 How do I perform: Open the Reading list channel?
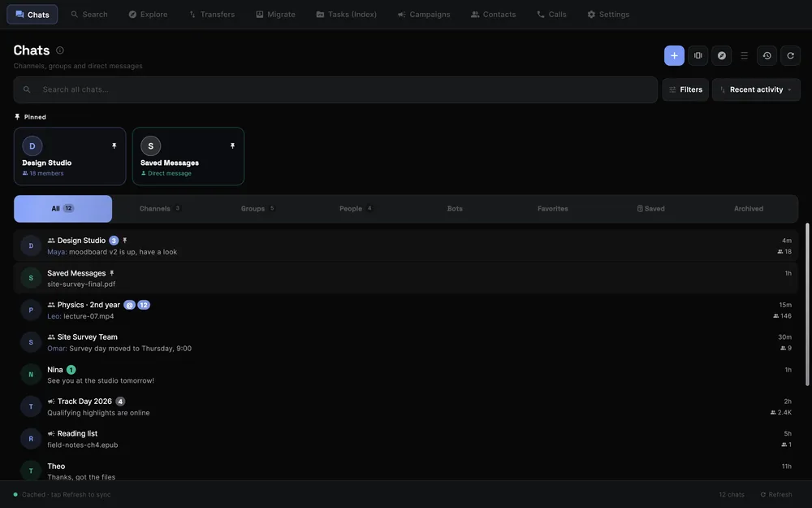(408, 439)
